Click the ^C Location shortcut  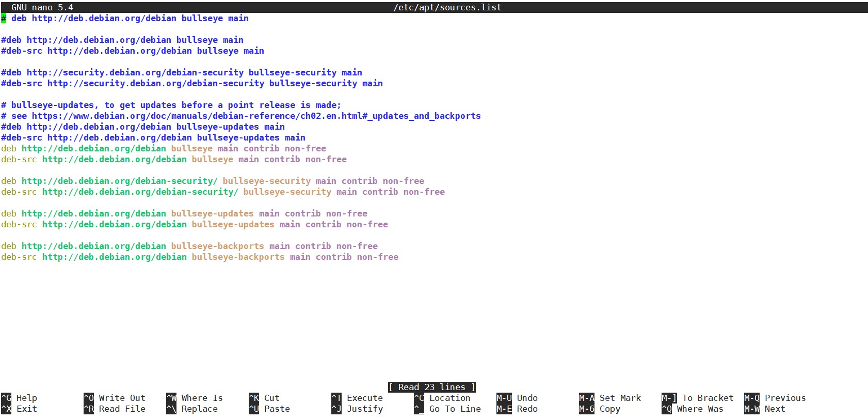(x=442, y=398)
